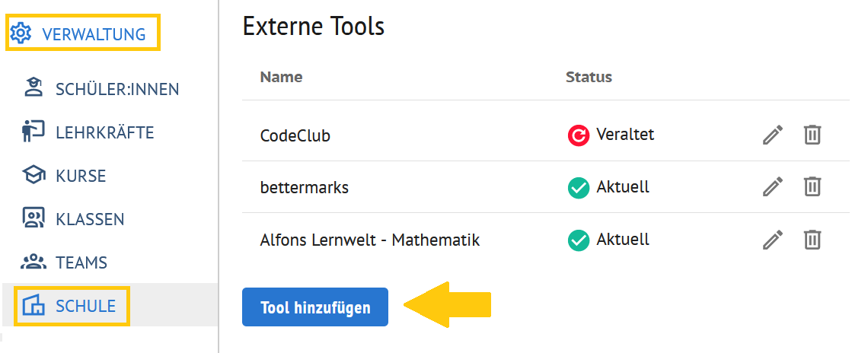The width and height of the screenshot is (868, 353).
Task: Click the trash icon for bettermarks
Action: tap(812, 186)
